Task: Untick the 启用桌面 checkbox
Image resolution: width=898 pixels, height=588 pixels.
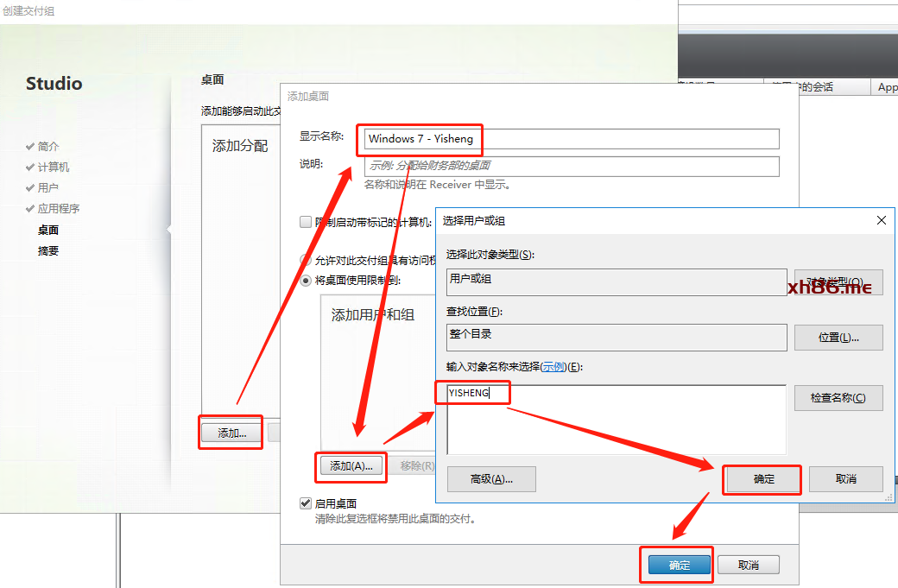Action: (306, 503)
